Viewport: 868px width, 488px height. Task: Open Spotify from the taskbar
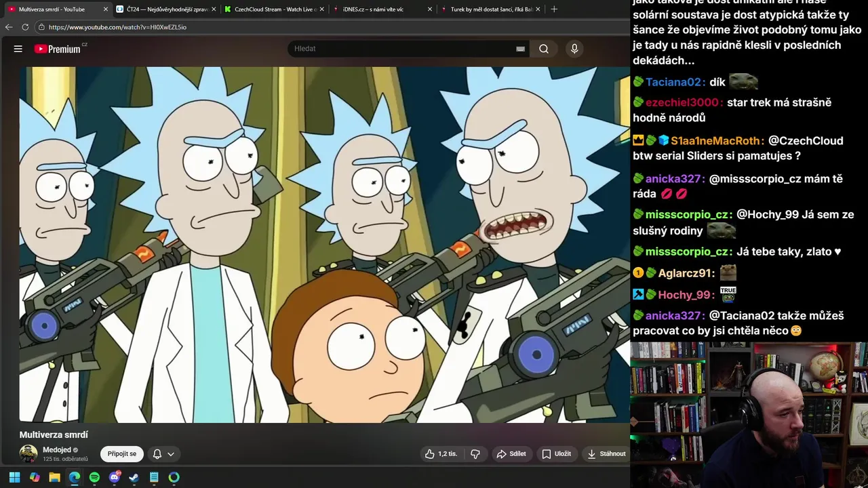94,477
